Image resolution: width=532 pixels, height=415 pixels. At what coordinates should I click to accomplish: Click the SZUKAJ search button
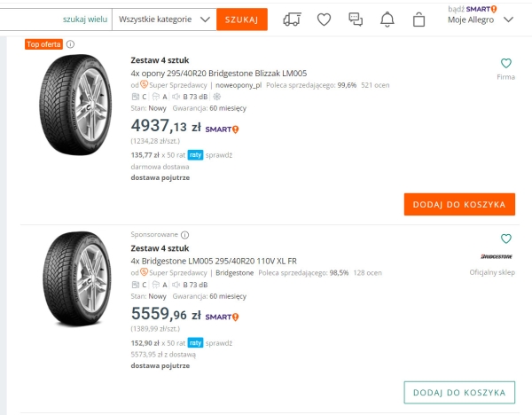coord(242,19)
